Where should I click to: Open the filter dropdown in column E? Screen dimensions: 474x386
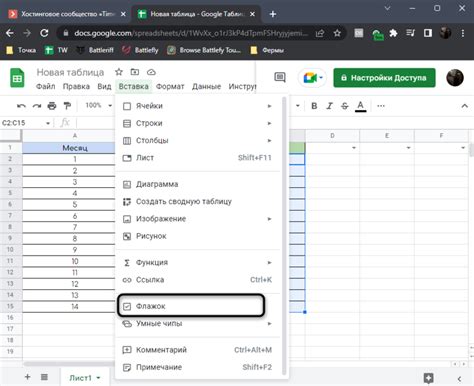pos(408,148)
